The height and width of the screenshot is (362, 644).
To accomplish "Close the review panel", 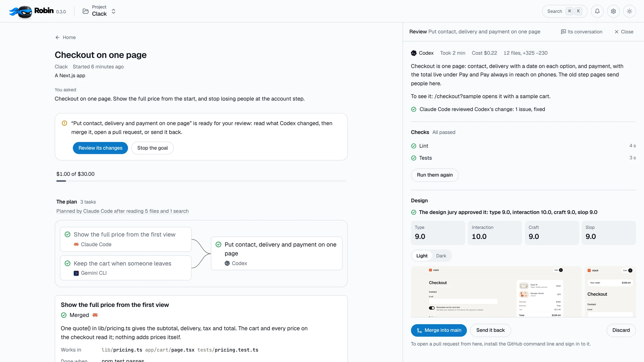I will [x=624, y=32].
